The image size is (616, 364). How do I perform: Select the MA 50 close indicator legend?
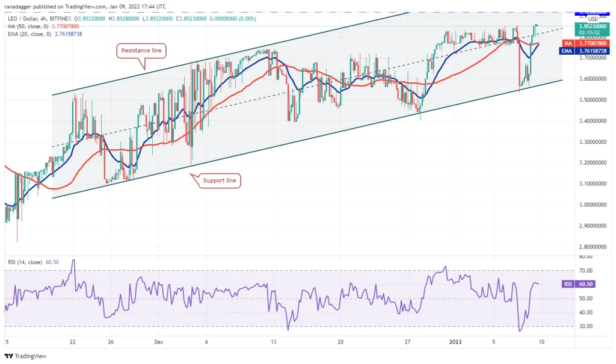[43, 26]
